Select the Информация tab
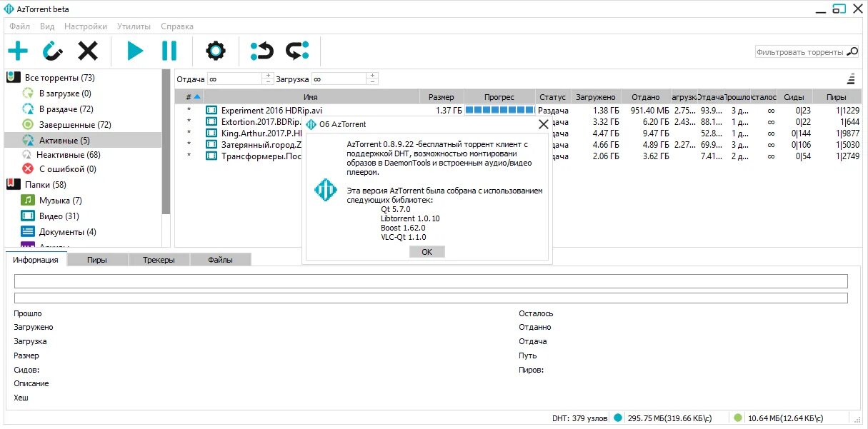 click(36, 260)
